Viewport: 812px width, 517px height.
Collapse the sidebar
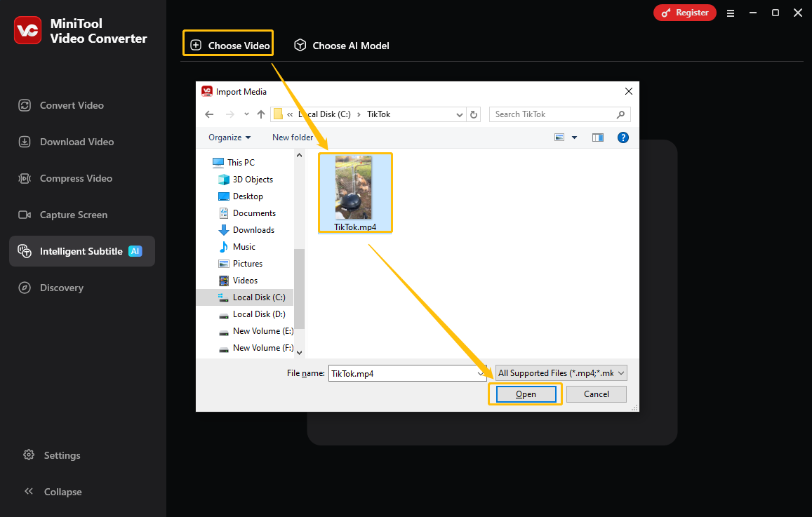(53, 492)
